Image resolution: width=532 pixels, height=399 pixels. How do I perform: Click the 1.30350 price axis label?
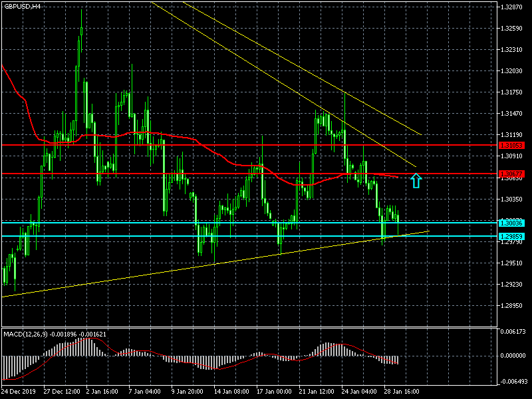coord(511,199)
